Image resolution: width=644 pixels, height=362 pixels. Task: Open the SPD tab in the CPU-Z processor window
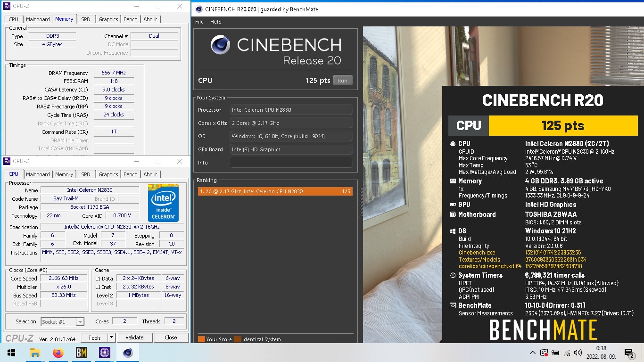point(85,174)
